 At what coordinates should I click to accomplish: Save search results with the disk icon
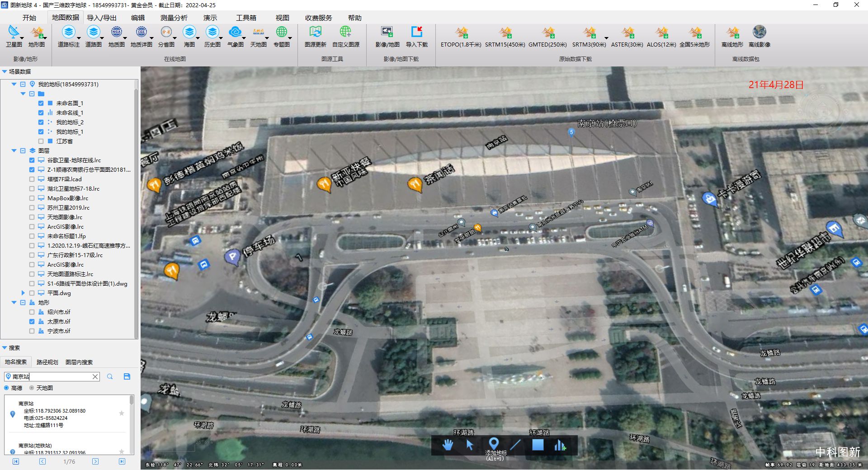tap(127, 376)
